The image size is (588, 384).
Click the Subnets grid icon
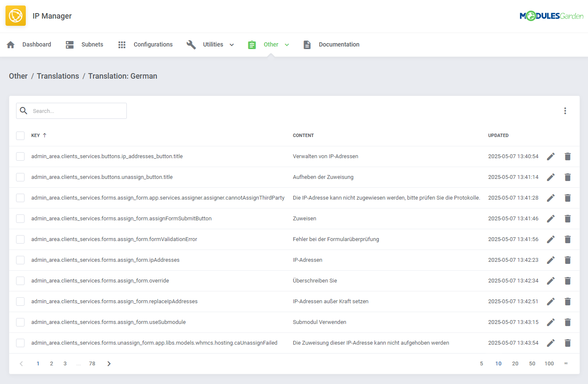(x=69, y=44)
